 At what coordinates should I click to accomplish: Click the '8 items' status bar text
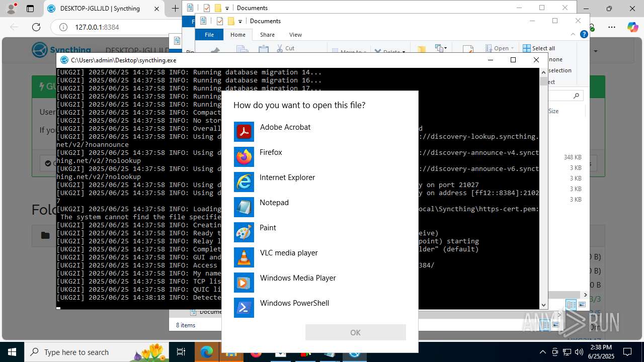coord(186,325)
